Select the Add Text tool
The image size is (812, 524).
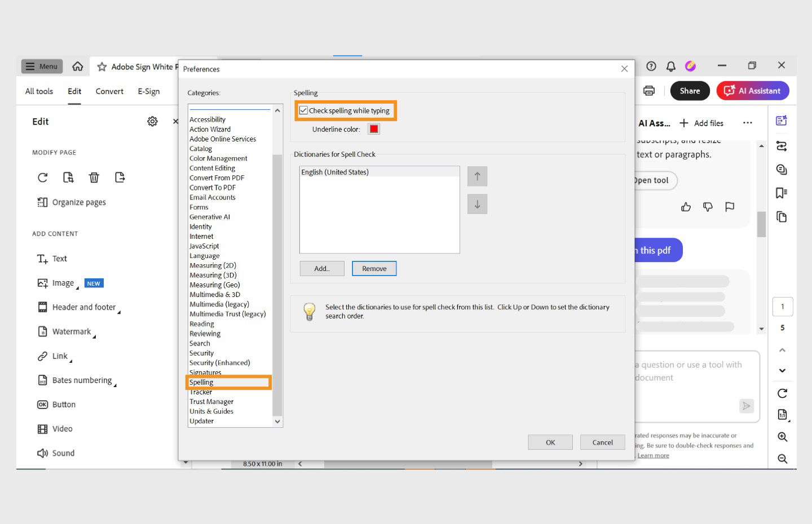click(x=59, y=258)
